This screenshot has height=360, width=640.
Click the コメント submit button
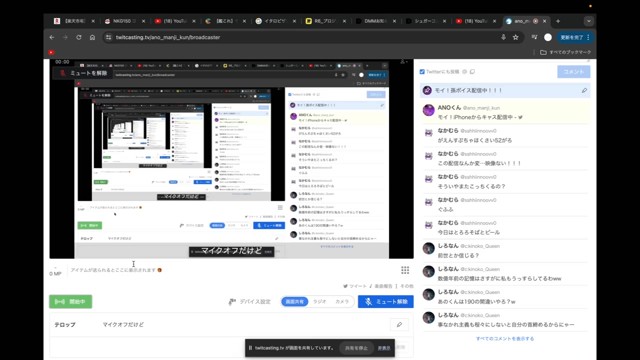point(574,71)
